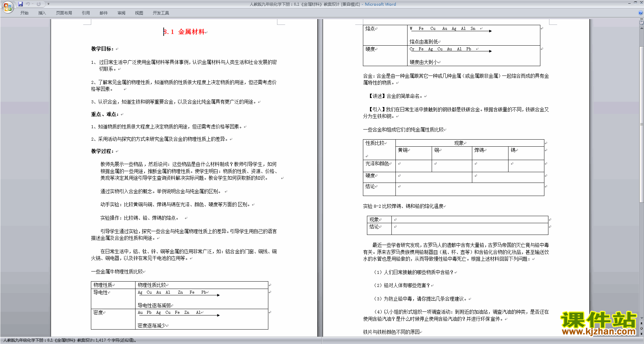Click the text 实验8-2比较焊锡、锡和铅的熔化温度
The height and width of the screenshot is (344, 644).
point(403,206)
